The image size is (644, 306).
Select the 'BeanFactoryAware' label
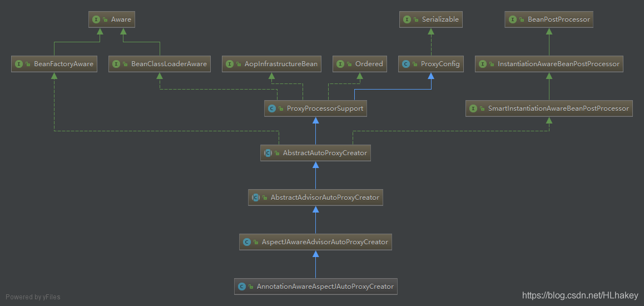coord(63,64)
